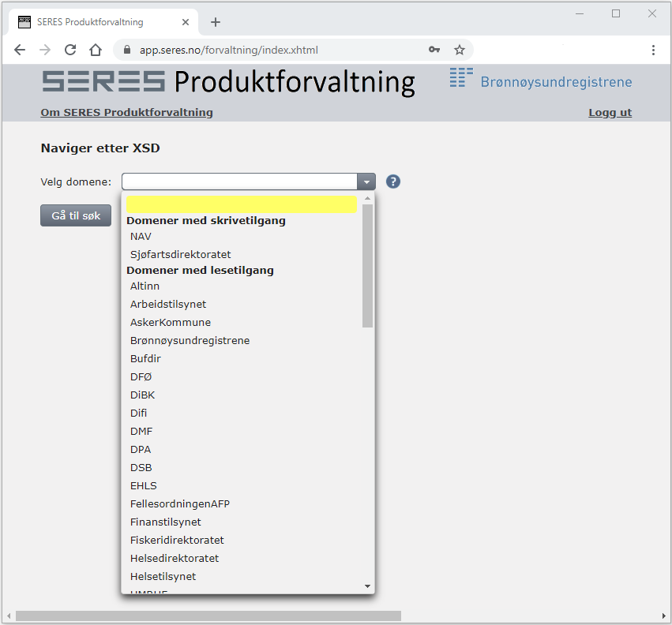The width and height of the screenshot is (672, 625).
Task: Choose Sjøfartsdirektoratet from the list
Action: 242,254
